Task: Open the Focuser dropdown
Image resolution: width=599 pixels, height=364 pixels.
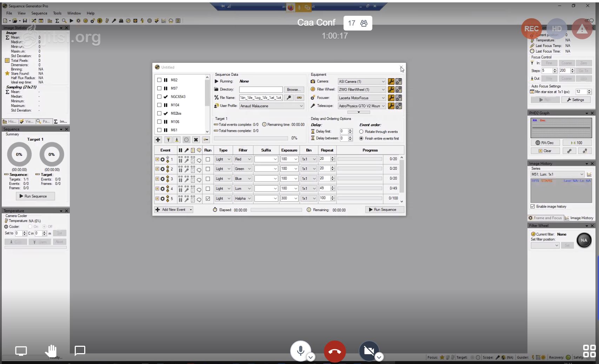Action: (x=362, y=98)
